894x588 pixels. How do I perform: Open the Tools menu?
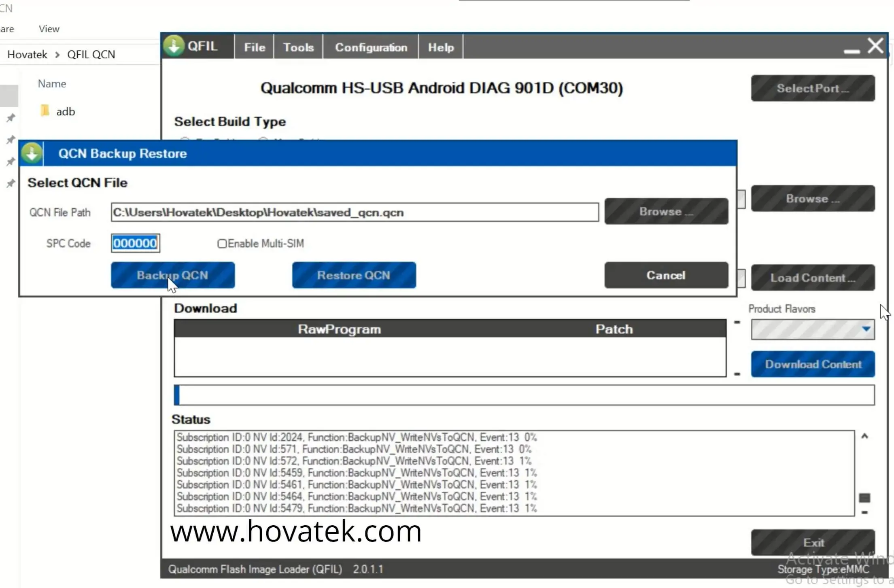(298, 47)
